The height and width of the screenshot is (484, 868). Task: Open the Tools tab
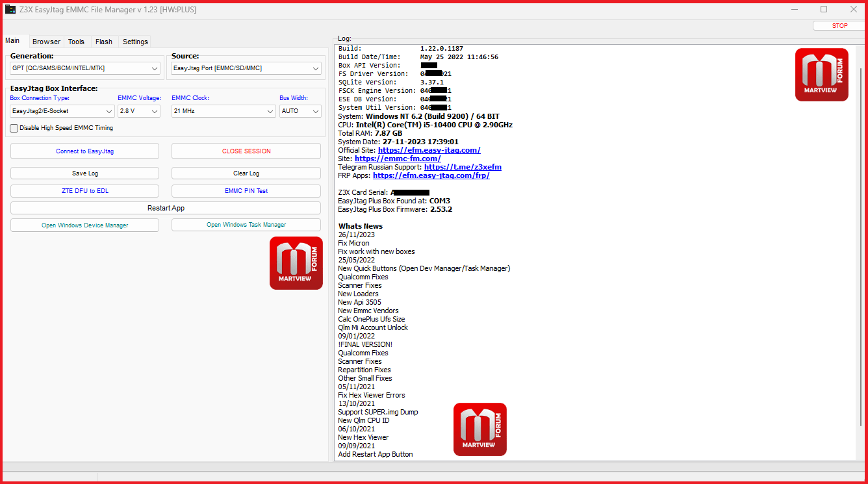point(76,42)
